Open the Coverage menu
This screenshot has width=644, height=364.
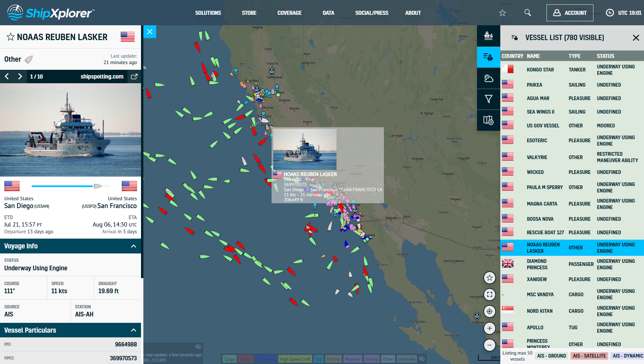(289, 13)
